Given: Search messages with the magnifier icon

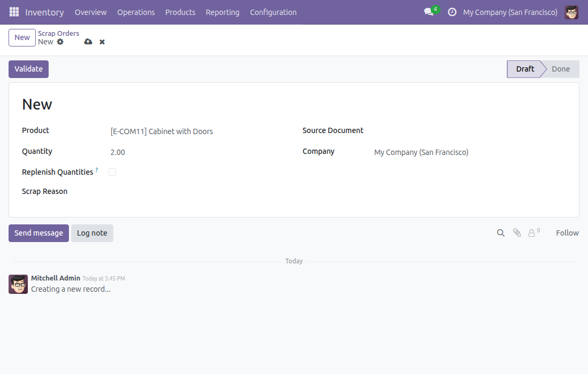Looking at the screenshot, I should coord(501,233).
